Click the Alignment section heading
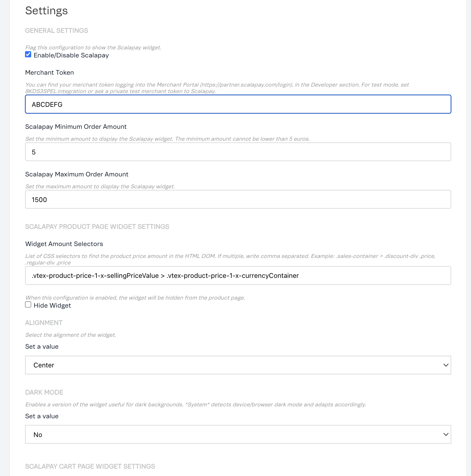 [x=44, y=323]
